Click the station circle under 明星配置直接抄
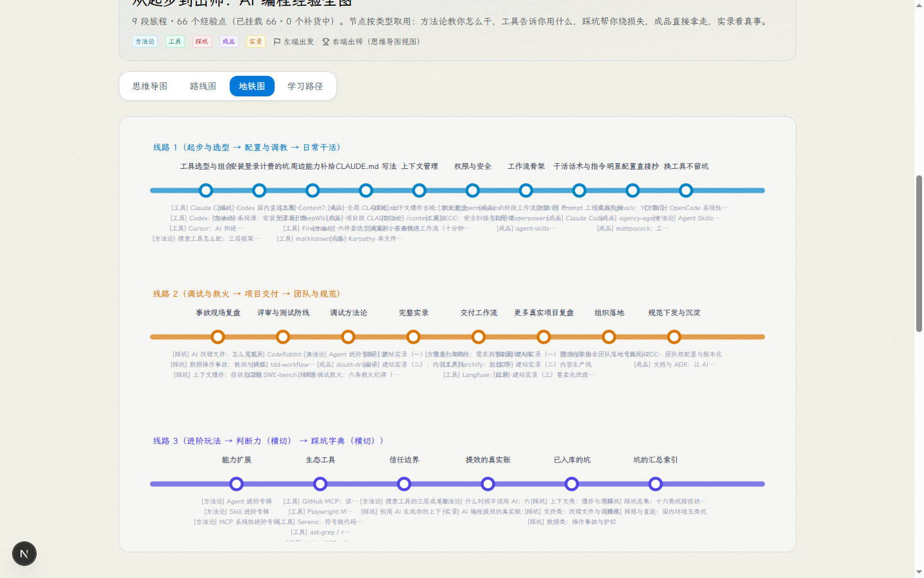Screen dimensions: 924x578 point(633,190)
